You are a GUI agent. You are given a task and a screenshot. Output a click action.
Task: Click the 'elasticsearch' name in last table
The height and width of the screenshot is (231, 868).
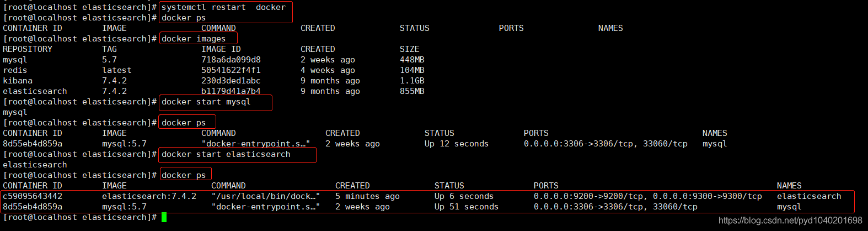point(809,196)
